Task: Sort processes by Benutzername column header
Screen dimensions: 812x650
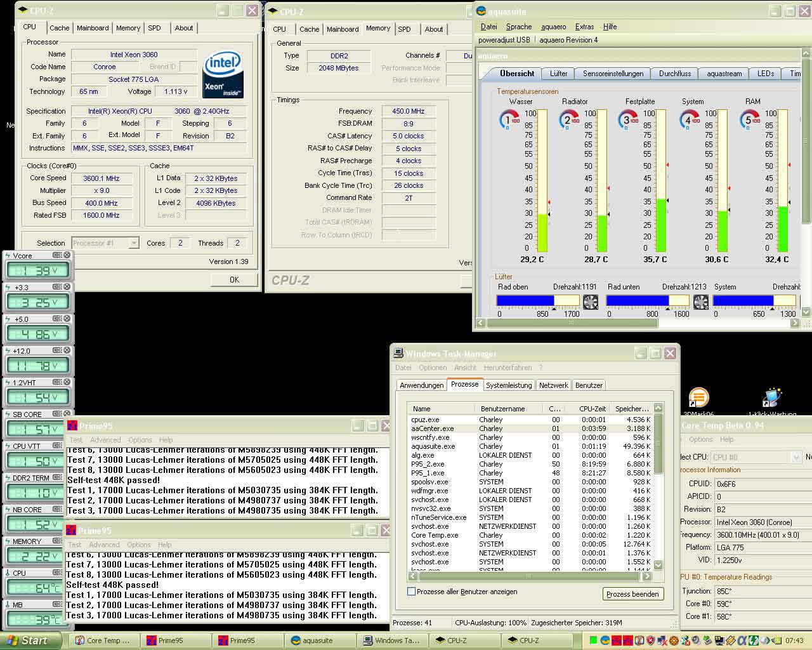Action: tap(509, 409)
